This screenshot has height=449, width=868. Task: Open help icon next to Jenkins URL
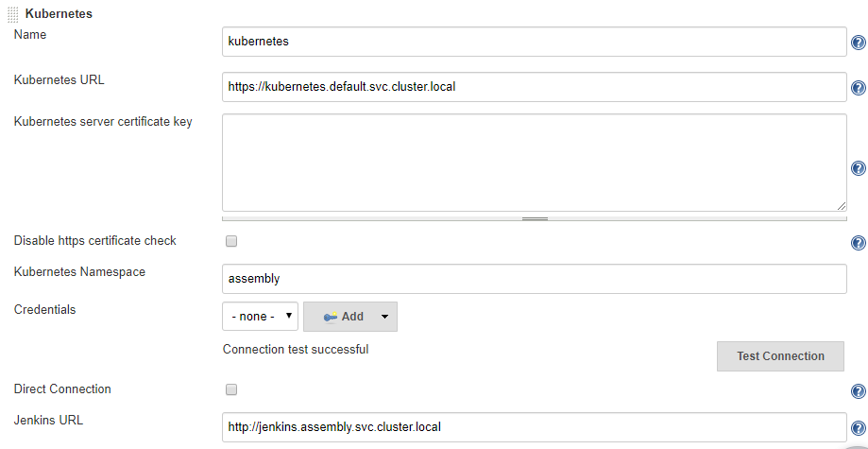pyautogui.click(x=858, y=428)
